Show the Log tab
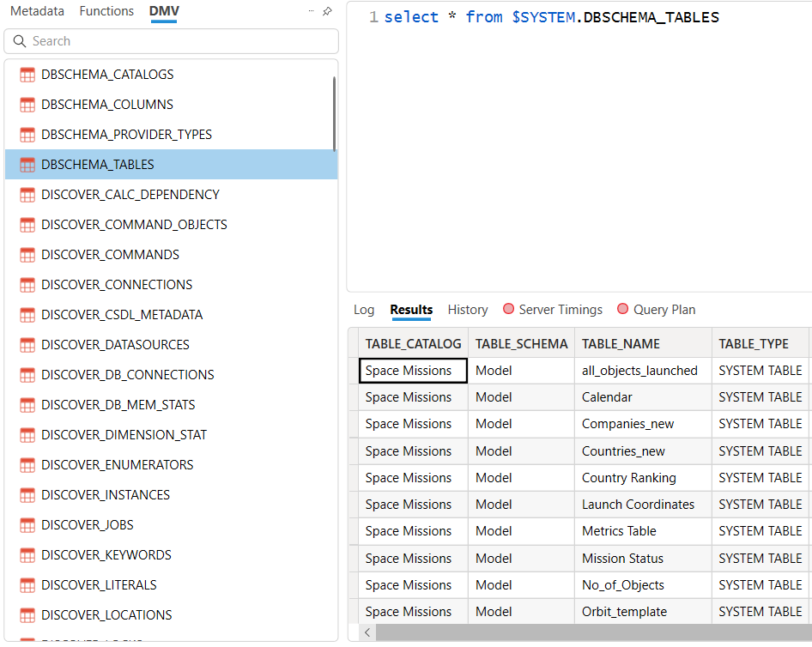Viewport: 812px width, 647px height. [364, 310]
